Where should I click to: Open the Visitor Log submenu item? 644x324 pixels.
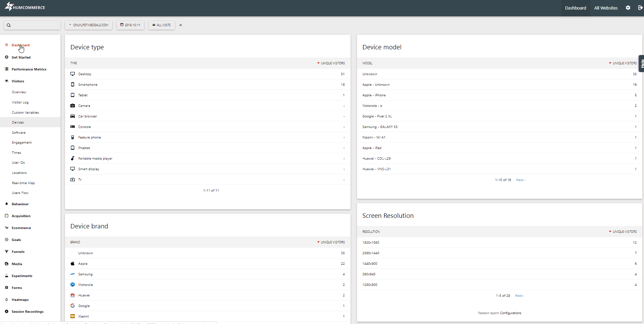(x=20, y=102)
